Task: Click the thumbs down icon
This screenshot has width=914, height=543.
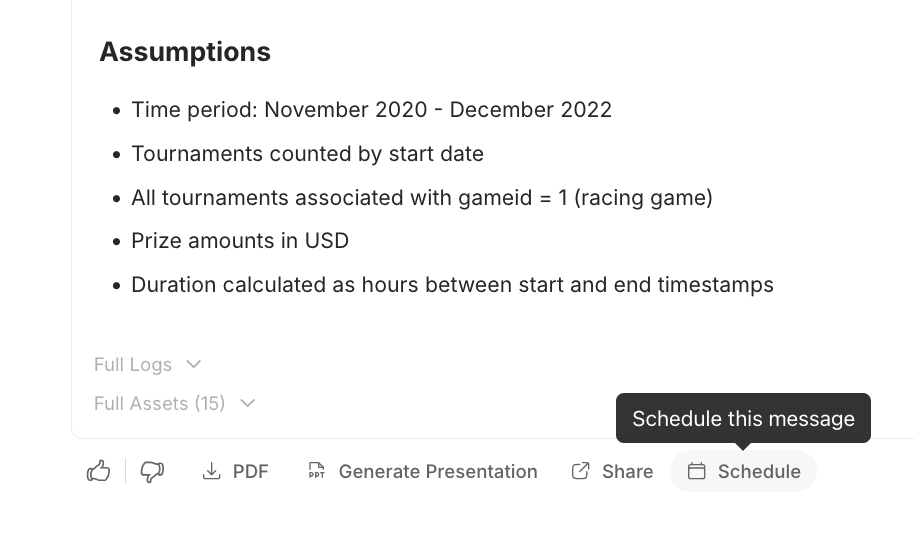Action: [152, 471]
